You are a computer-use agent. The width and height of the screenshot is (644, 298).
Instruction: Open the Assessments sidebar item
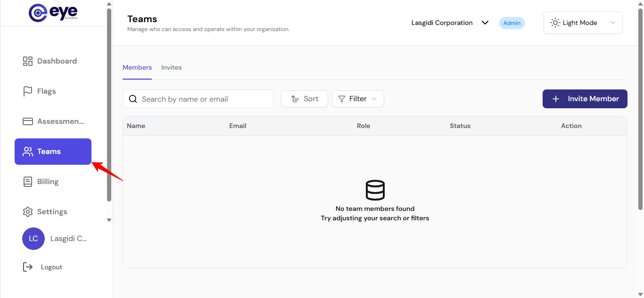click(x=53, y=121)
